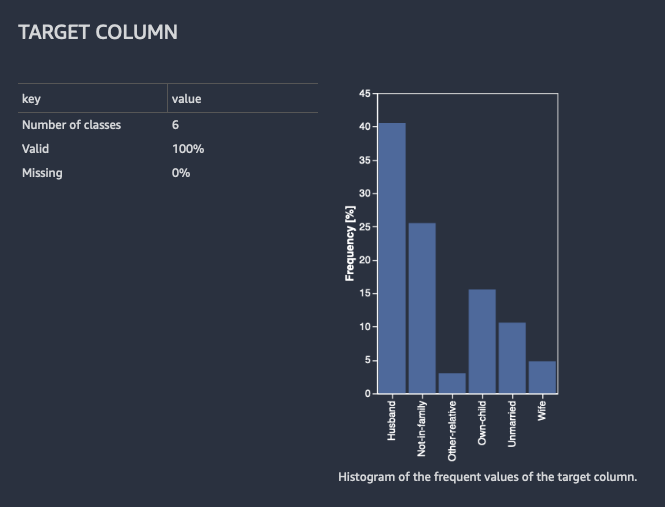Click the TARGET COLUMN heading
The image size is (665, 507).
pos(98,32)
